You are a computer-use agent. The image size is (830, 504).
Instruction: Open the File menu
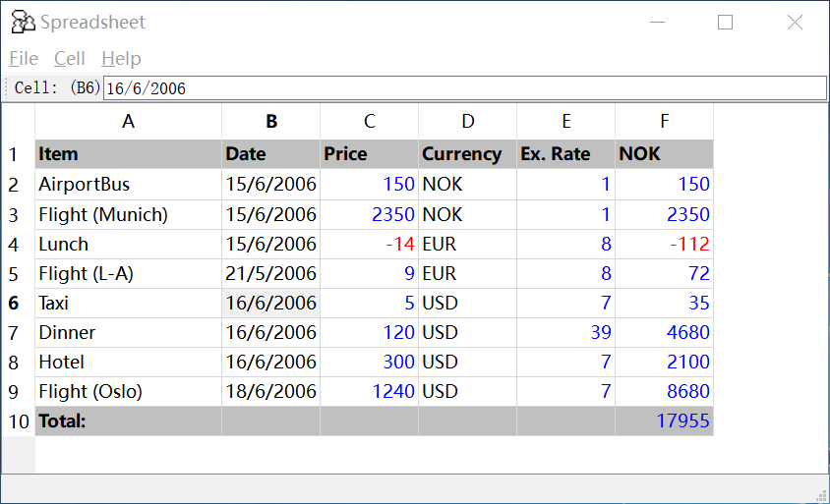pos(24,59)
